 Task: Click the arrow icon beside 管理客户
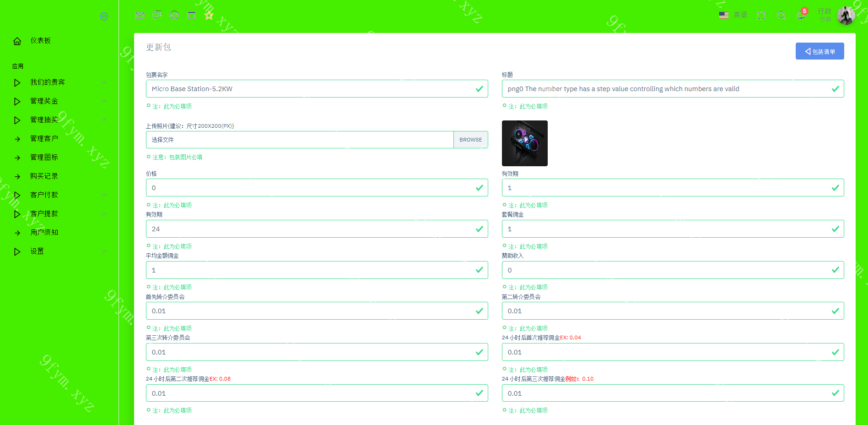(x=17, y=139)
